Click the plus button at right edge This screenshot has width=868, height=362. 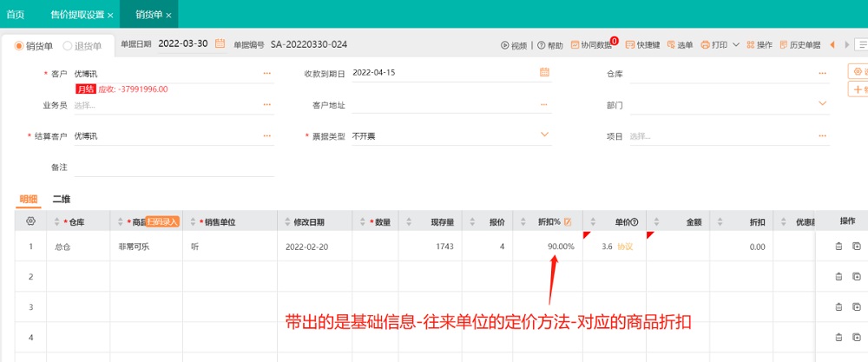[858, 89]
